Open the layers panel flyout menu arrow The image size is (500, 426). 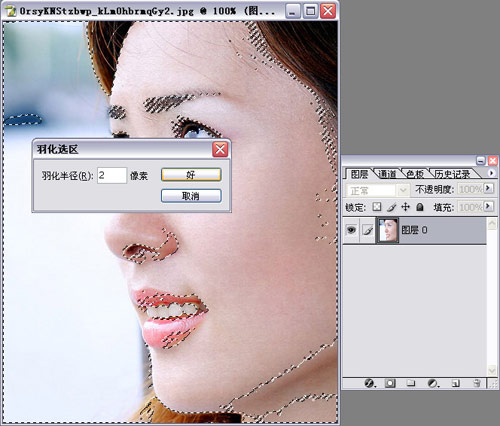[491, 173]
